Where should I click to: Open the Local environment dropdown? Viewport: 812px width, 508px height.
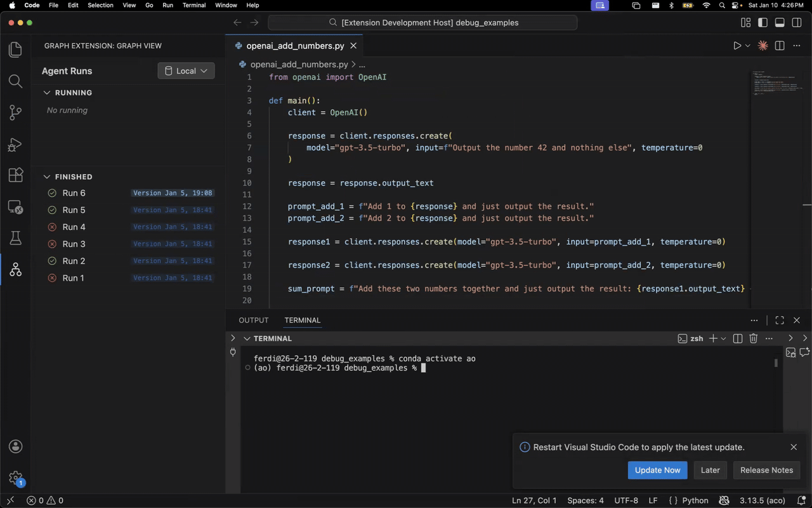point(186,70)
